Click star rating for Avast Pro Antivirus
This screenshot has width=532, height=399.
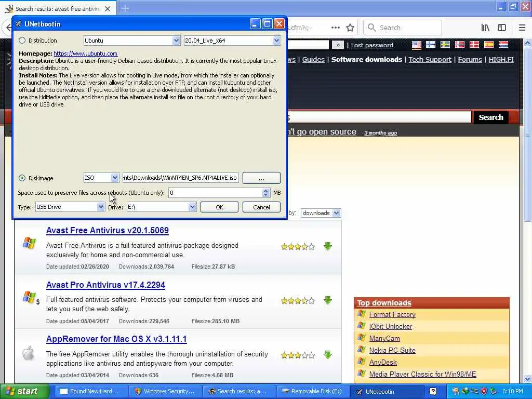[298, 301]
